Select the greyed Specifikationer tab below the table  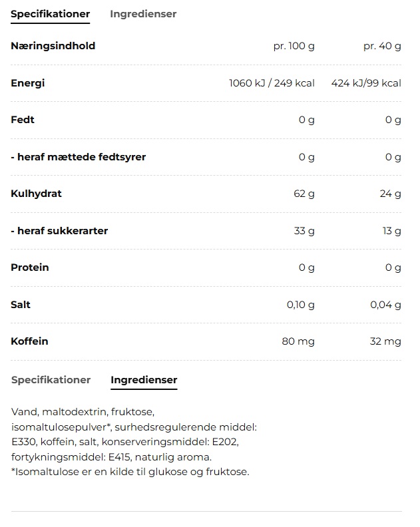tap(51, 380)
